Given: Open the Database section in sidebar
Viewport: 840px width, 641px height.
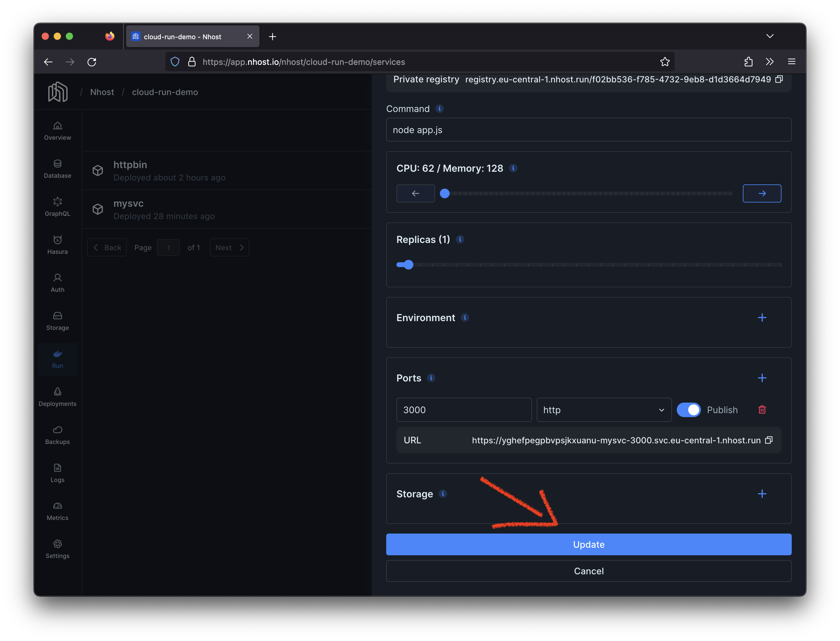Looking at the screenshot, I should pyautogui.click(x=57, y=169).
